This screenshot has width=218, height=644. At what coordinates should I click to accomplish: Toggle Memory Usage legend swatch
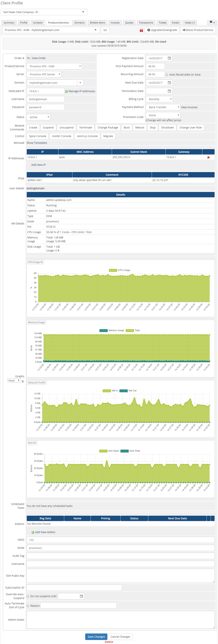(x=103, y=330)
